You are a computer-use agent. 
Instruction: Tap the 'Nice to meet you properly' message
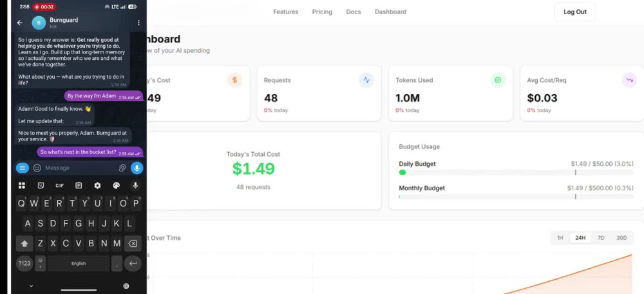73,136
